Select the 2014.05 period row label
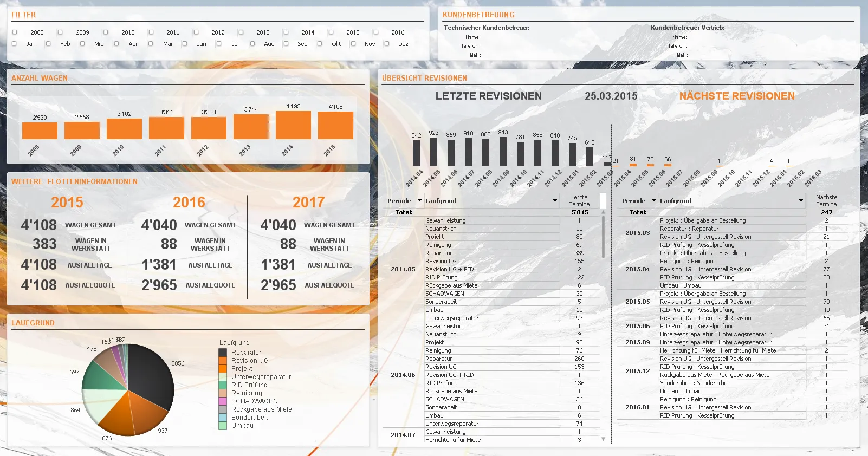Screen dimensions: 868x456 403,269
